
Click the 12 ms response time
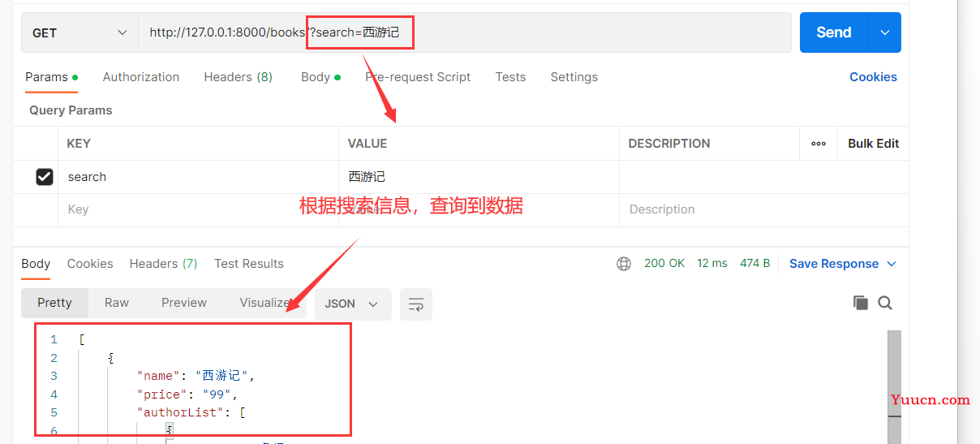[x=712, y=264]
